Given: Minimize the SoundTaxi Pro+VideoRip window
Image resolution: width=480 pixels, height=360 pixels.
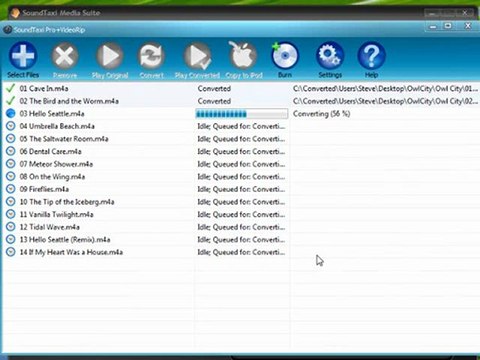Looking at the screenshot, I should coord(433,26).
